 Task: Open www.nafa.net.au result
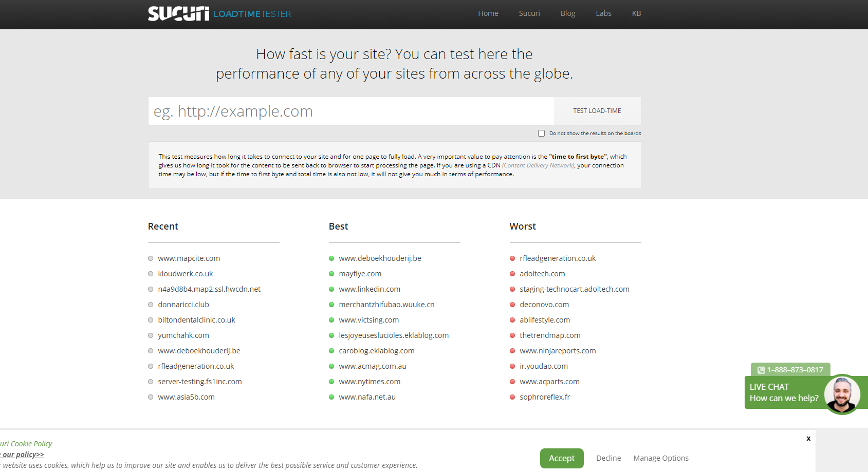coord(367,397)
